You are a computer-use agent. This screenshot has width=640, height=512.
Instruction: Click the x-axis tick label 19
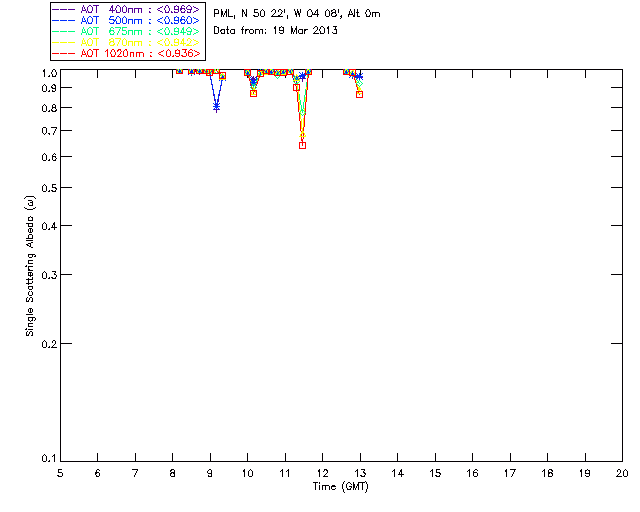[x=585, y=473]
